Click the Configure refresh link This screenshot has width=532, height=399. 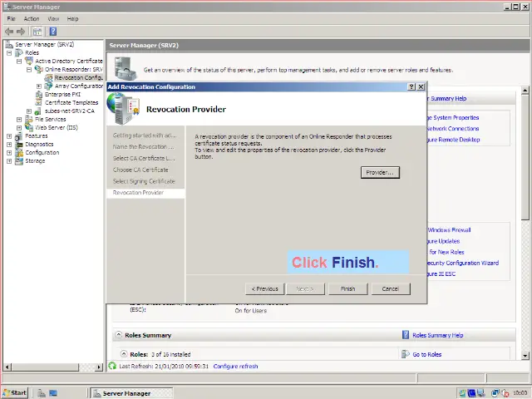pyautogui.click(x=235, y=367)
